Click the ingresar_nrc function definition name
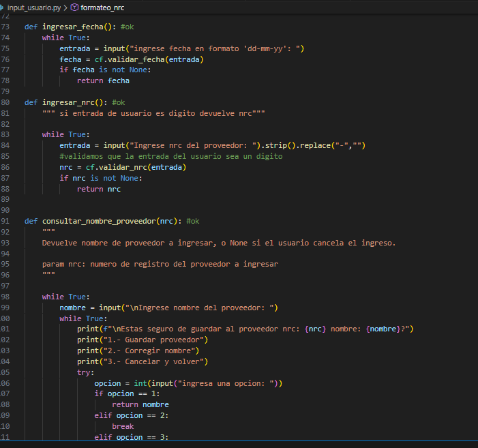The width and height of the screenshot is (478, 448). pyautogui.click(x=68, y=102)
